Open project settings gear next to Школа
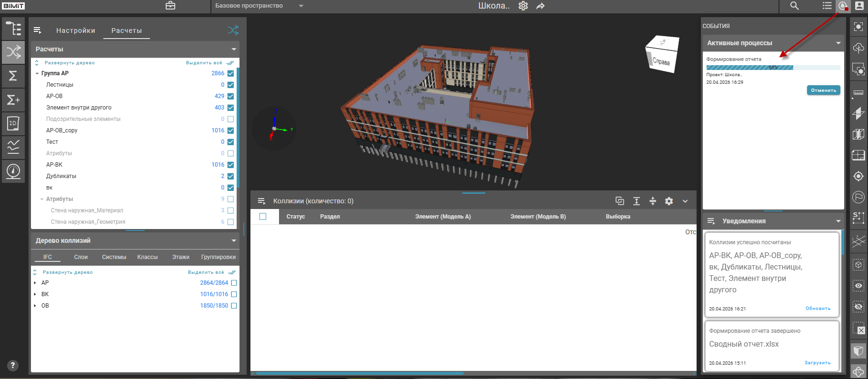Viewport: 868px width, 379px height. tap(523, 6)
